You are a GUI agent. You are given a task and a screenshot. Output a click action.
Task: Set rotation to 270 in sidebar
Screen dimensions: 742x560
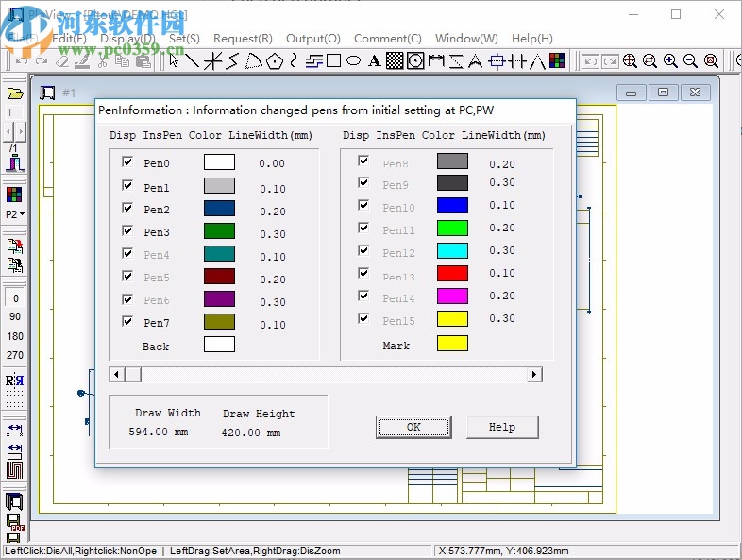15,355
